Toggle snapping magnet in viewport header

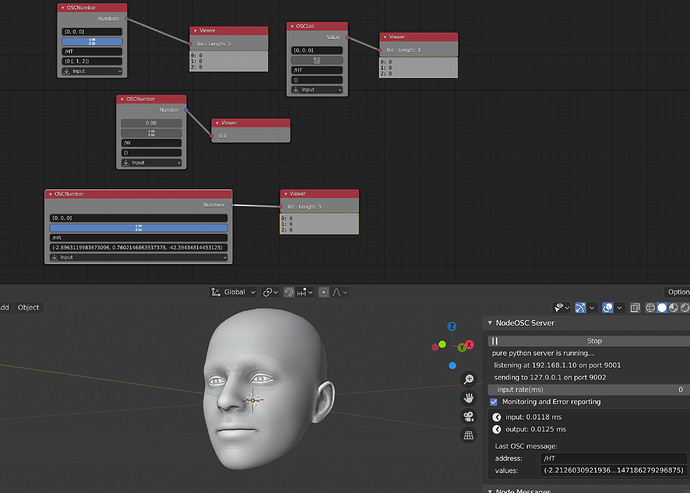[x=289, y=292]
